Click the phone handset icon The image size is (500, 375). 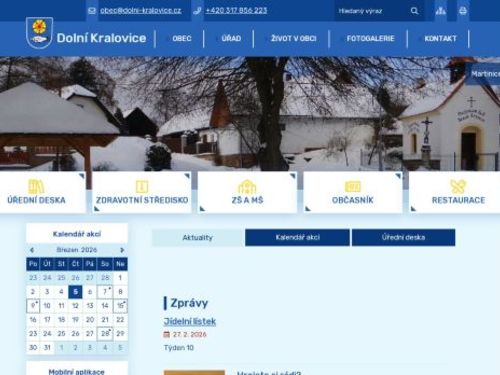197,11
